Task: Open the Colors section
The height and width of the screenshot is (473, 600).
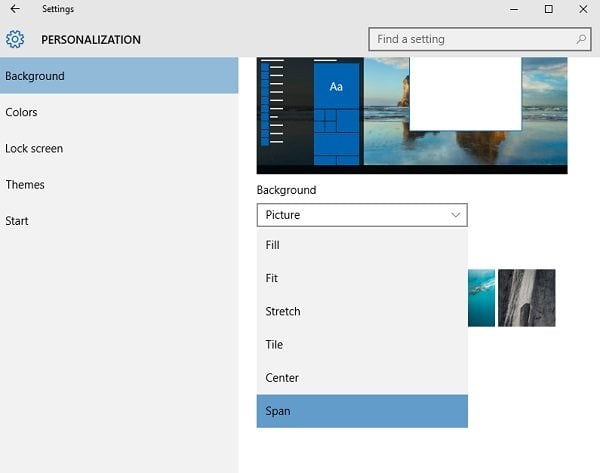Action: click(x=119, y=112)
